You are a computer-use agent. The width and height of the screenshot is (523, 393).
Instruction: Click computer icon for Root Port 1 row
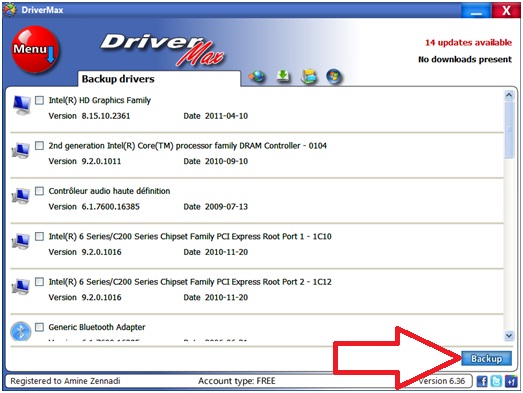[x=21, y=241]
